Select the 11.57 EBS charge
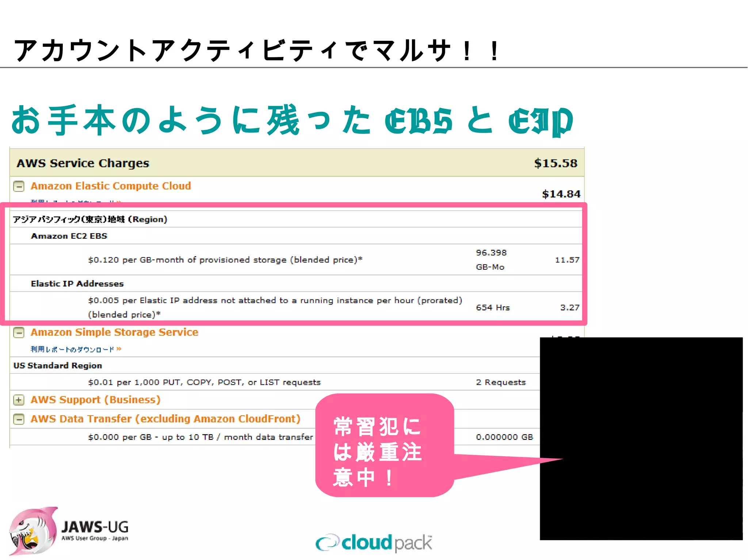The height and width of the screenshot is (560, 748). (x=567, y=260)
